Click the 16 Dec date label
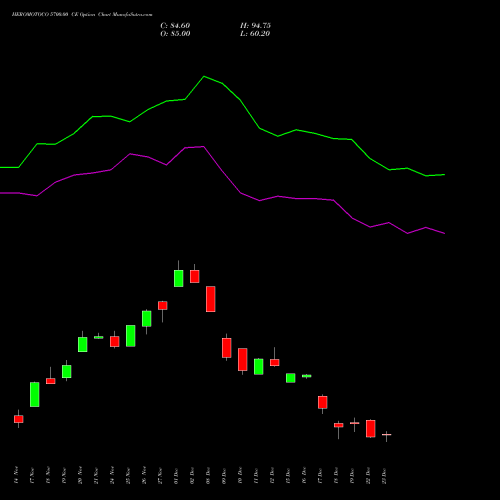The image size is (500, 500). click(x=304, y=475)
